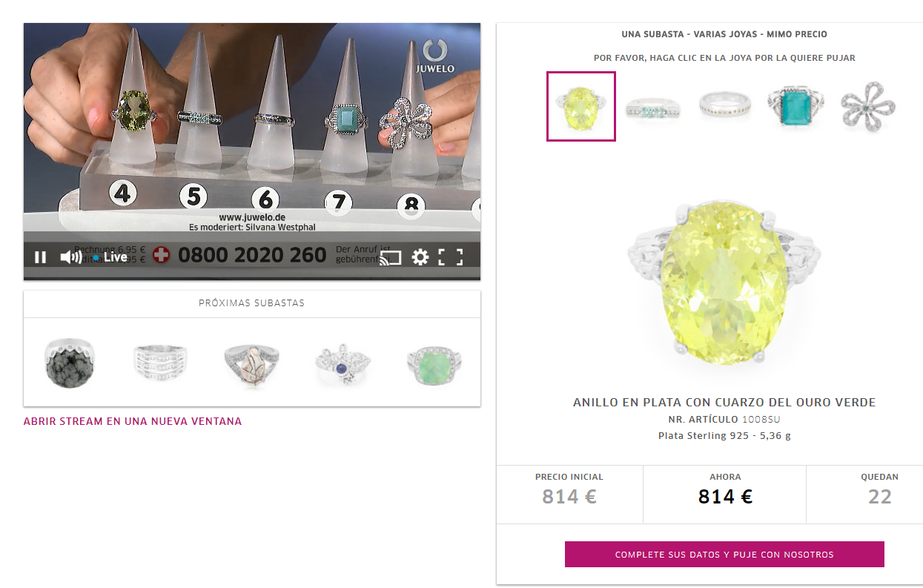
Task: Mute the stream volume speaker icon
Action: [x=70, y=257]
